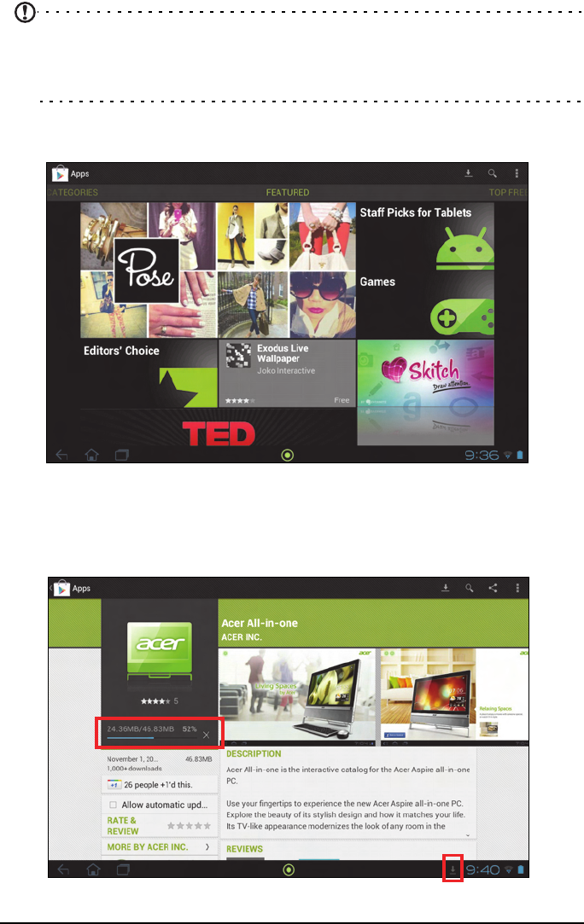Screen dimensions: 584x924
Task: Tap the battery icon beside 9:40
Action: (x=520, y=869)
